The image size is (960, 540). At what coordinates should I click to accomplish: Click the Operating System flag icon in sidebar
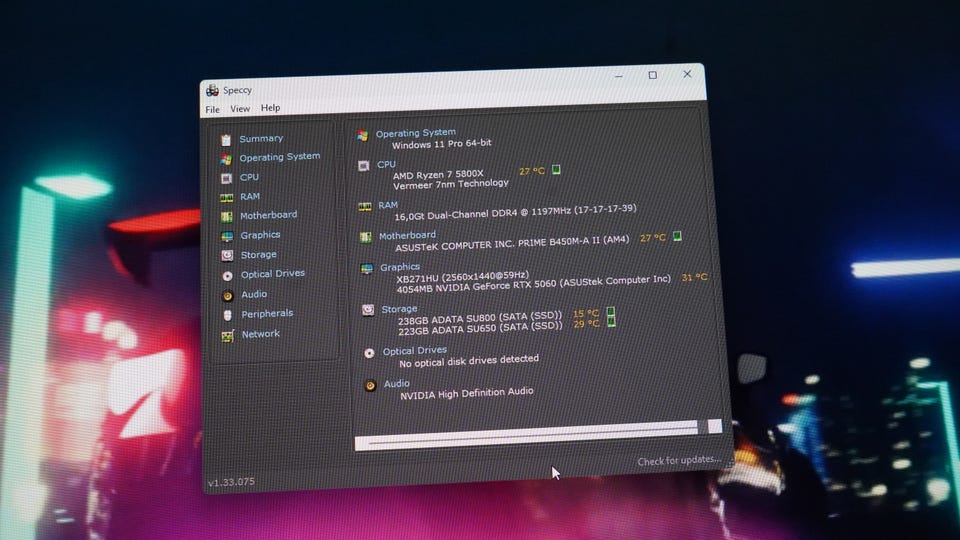tap(226, 159)
